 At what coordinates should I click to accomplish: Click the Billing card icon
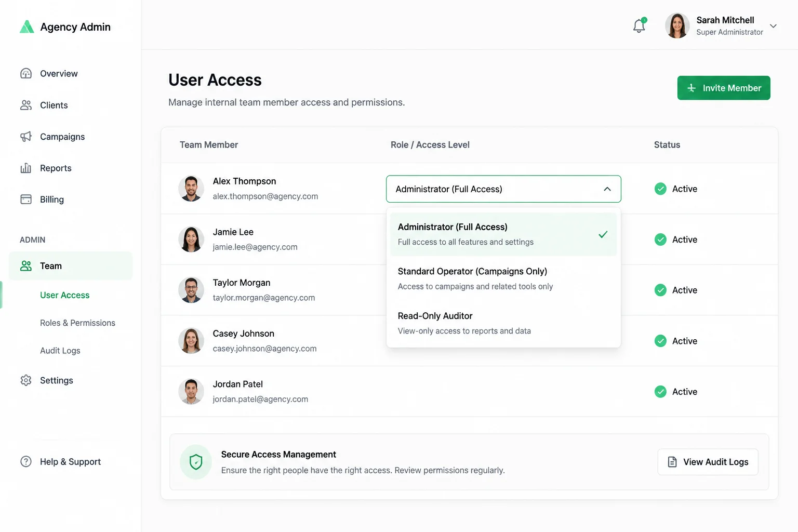(x=26, y=199)
